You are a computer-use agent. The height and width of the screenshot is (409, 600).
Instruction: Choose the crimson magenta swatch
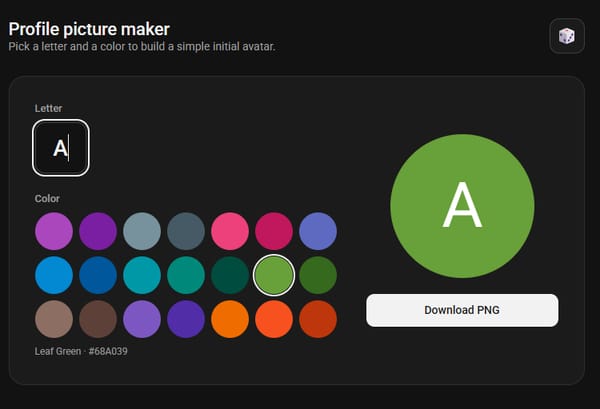274,231
